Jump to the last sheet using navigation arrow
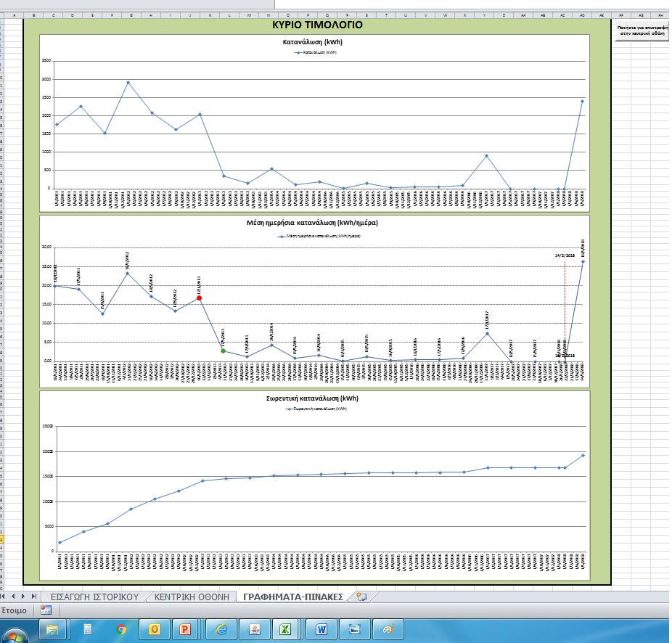 point(33,597)
